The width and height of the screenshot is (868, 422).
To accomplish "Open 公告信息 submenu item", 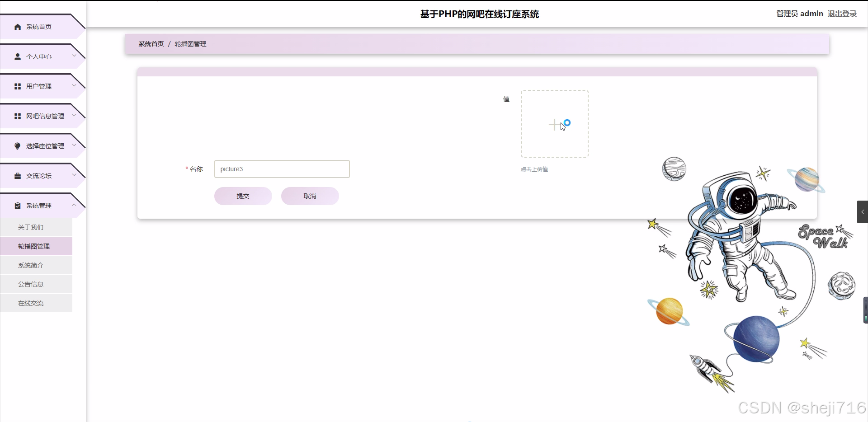I will point(36,284).
